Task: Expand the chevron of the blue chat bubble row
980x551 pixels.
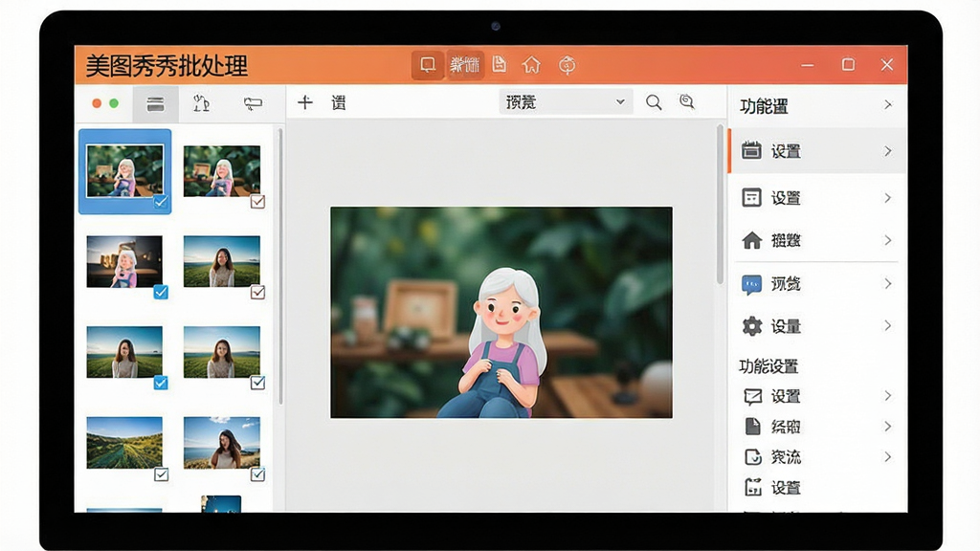Action: pyautogui.click(x=888, y=283)
